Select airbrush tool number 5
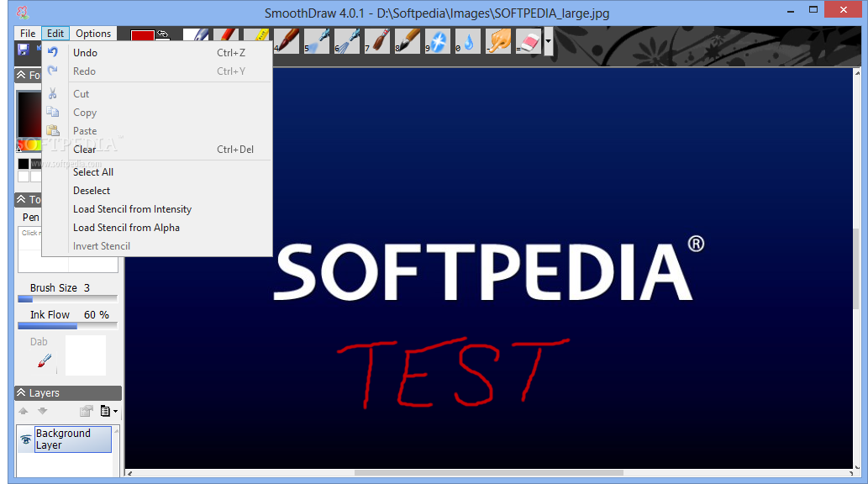The width and height of the screenshot is (868, 484). pyautogui.click(x=317, y=41)
